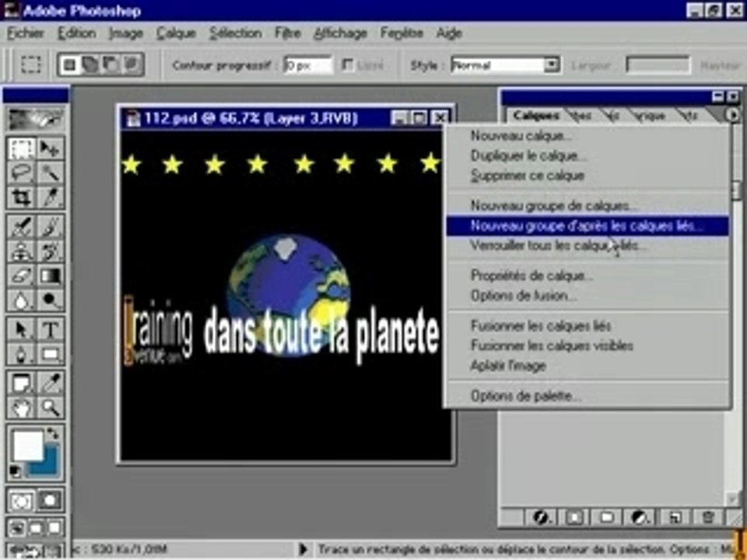Screen dimensions: 747x560
Task: Select the Move tool
Action: click(x=50, y=149)
